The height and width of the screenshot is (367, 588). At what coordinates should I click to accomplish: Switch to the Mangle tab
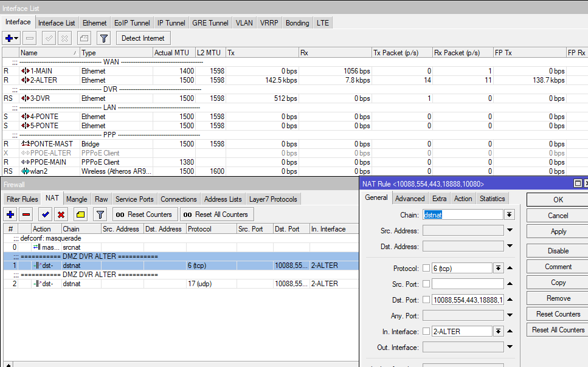77,199
